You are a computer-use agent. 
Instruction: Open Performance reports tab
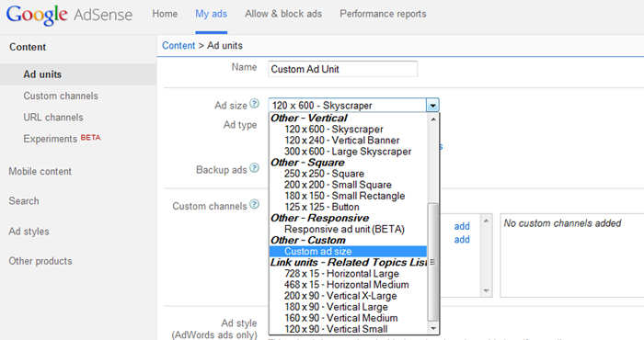click(383, 14)
